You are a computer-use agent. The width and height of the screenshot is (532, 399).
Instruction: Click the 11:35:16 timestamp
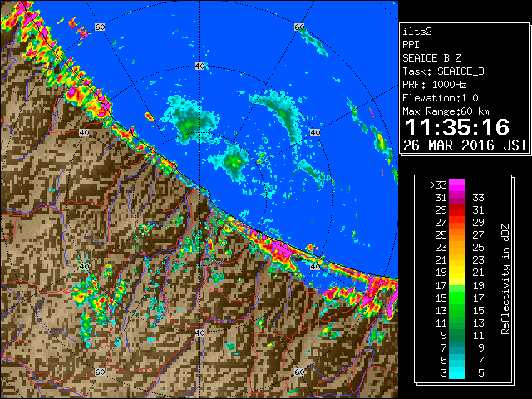(x=457, y=127)
